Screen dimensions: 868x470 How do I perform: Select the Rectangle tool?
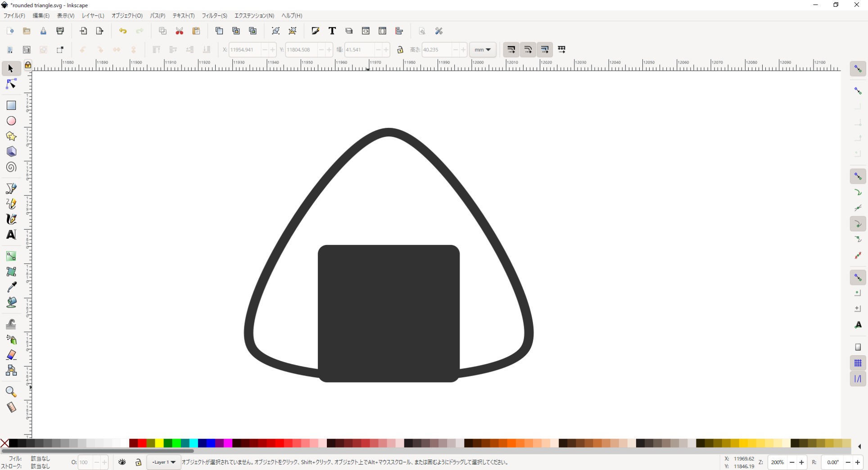(11, 105)
